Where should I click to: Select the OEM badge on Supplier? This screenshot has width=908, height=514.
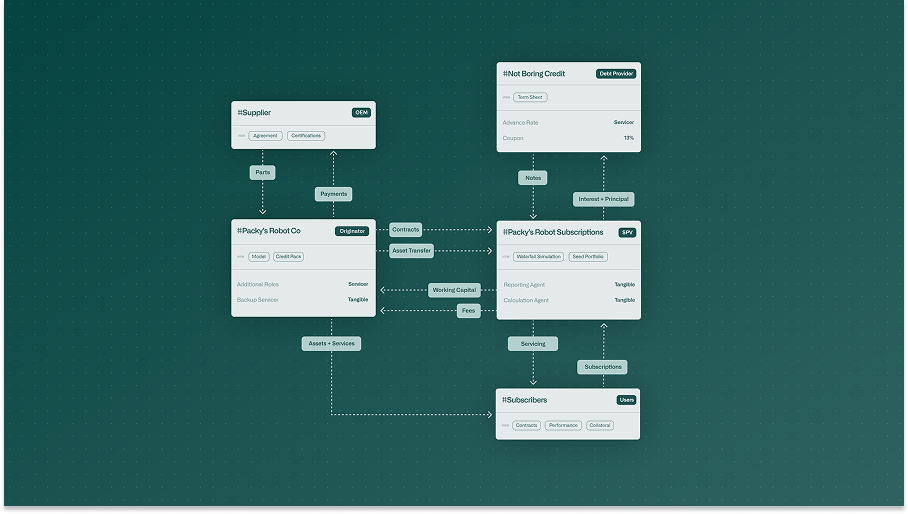(x=361, y=113)
